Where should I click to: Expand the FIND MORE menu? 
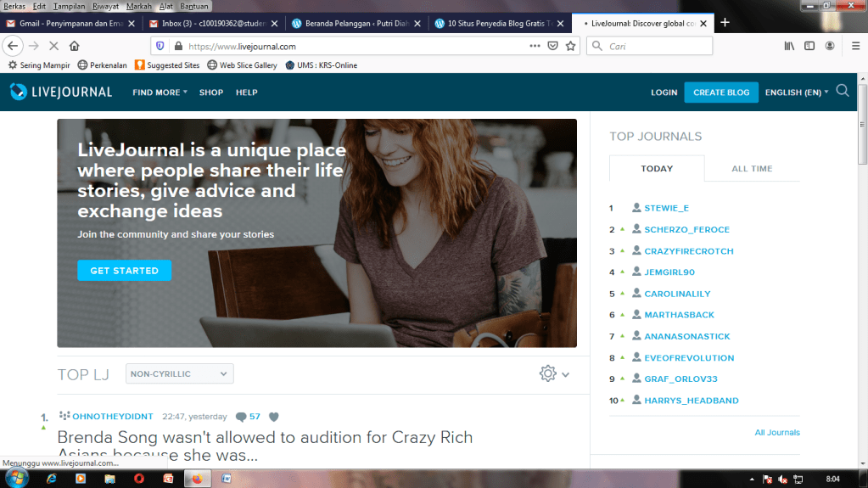[x=160, y=93]
